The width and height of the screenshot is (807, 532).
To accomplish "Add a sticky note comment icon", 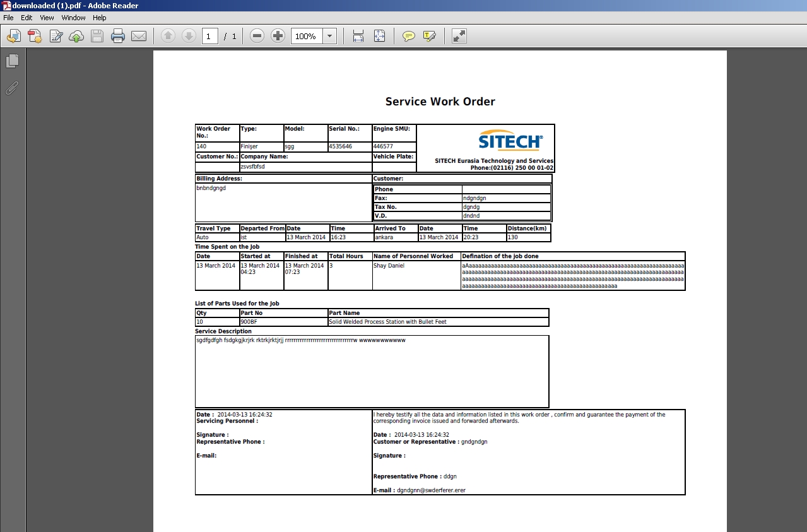I will point(409,36).
